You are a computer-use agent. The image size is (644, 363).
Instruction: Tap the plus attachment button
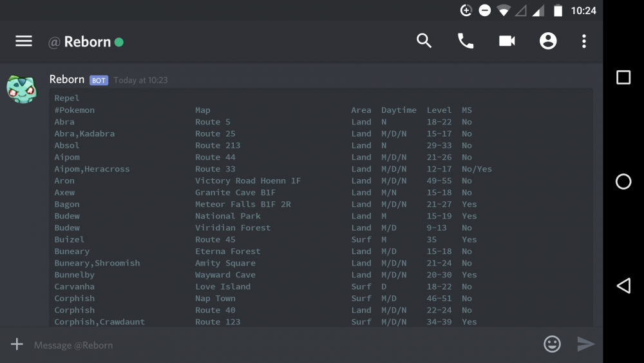coord(17,344)
